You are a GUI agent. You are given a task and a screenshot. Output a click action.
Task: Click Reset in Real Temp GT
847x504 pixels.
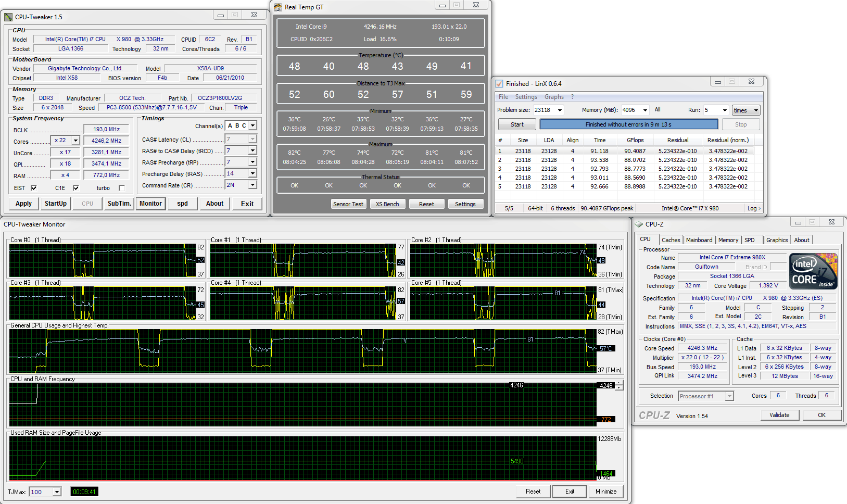426,204
